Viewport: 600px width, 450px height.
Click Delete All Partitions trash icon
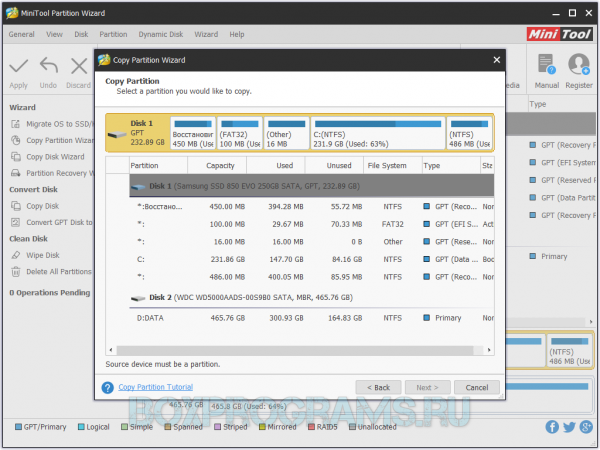click(x=15, y=272)
